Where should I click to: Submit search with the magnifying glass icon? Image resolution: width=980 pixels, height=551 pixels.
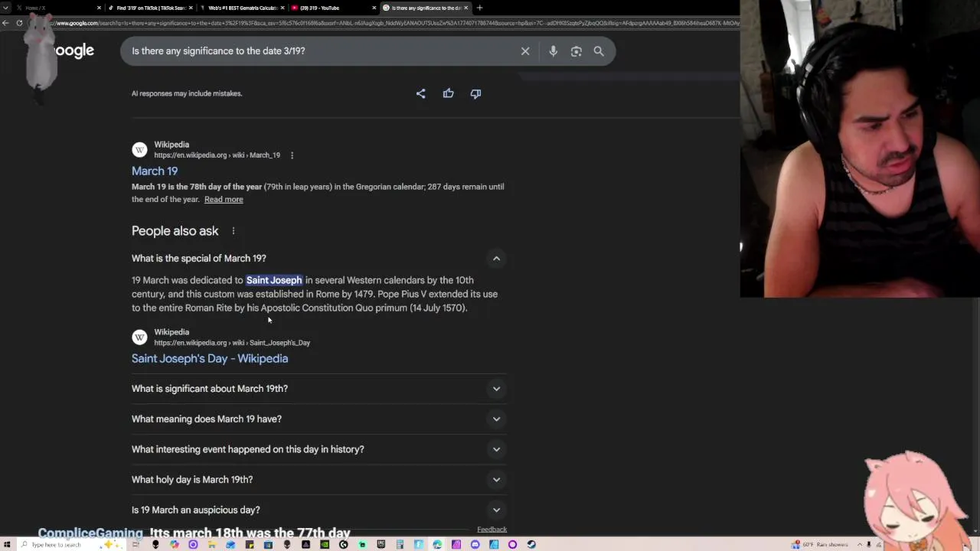click(x=599, y=51)
